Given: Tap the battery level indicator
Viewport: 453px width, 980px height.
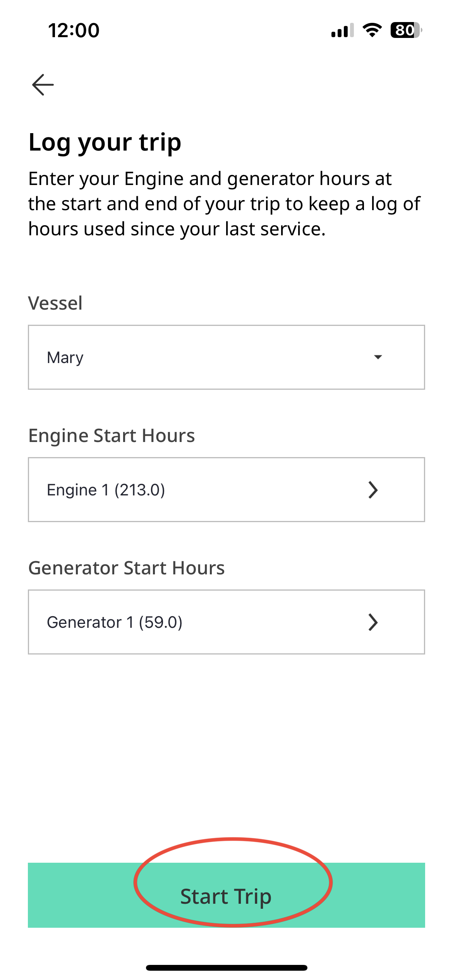Looking at the screenshot, I should tap(406, 30).
